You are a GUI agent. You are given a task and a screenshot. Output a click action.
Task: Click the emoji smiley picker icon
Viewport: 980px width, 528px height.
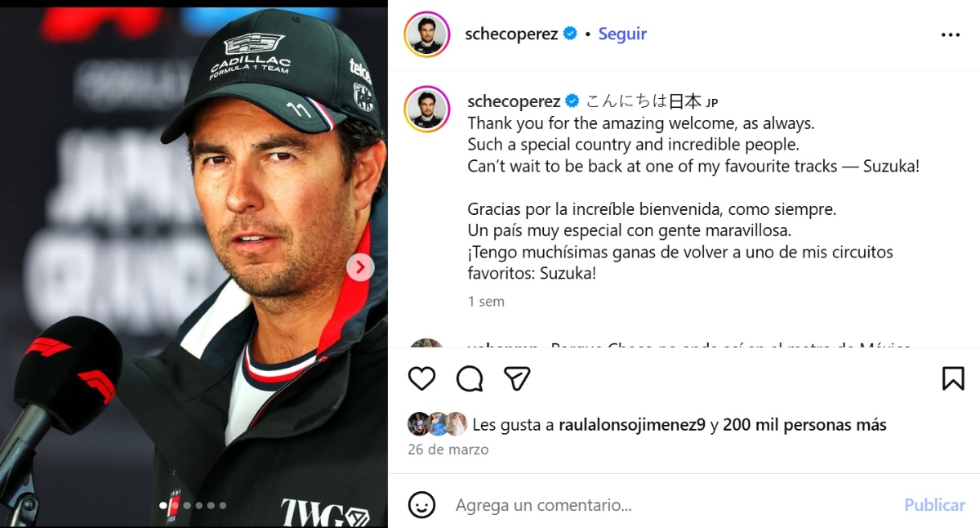[x=421, y=505]
